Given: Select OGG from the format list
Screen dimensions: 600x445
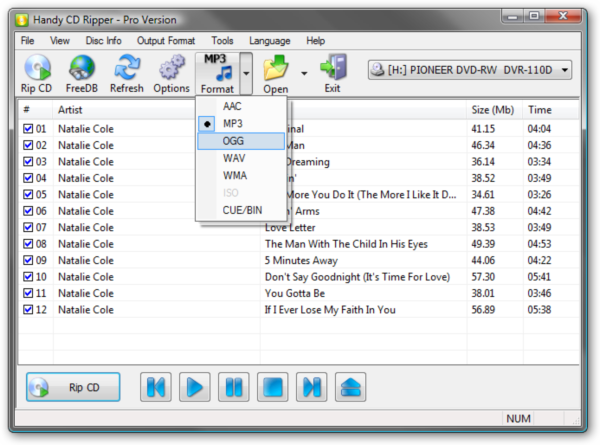Looking at the screenshot, I should (232, 141).
